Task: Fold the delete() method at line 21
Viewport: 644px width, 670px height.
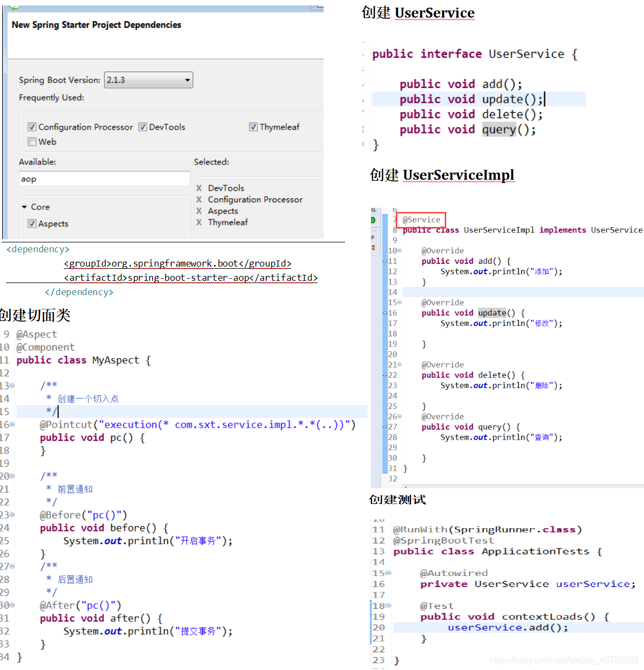Action: [x=399, y=364]
